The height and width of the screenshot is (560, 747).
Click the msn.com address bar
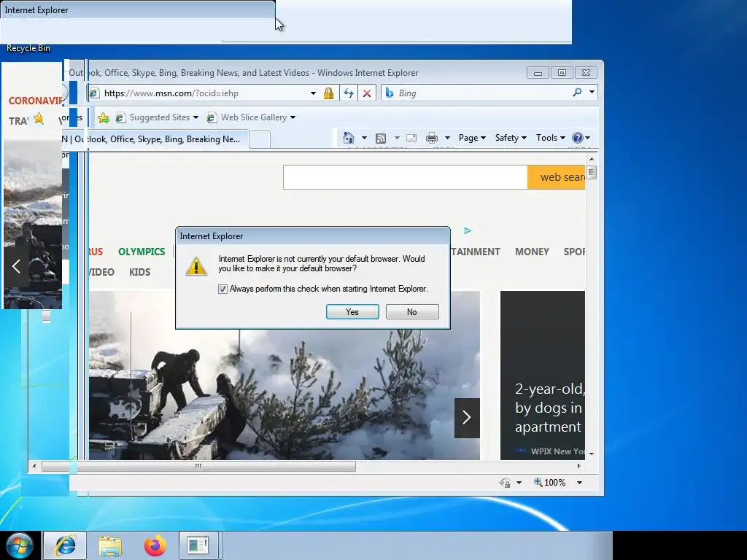[x=205, y=93]
